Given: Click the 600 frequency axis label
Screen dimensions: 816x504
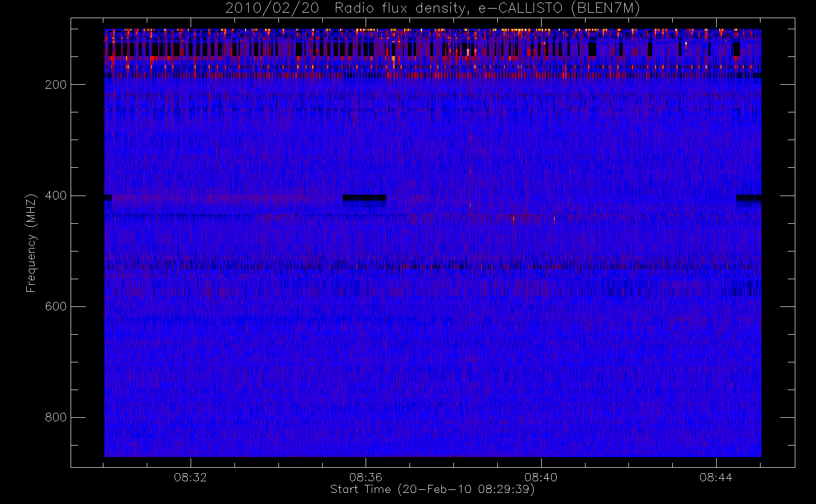Looking at the screenshot, I should click(x=56, y=306).
